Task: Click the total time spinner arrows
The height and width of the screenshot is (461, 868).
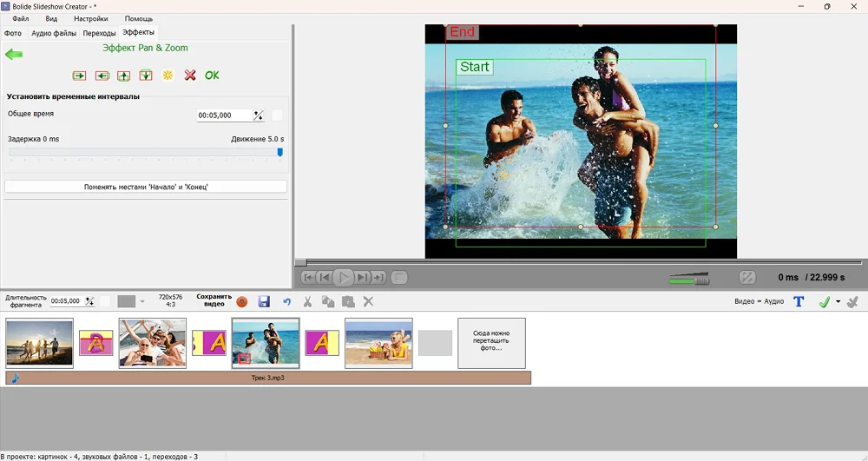Action: point(259,115)
